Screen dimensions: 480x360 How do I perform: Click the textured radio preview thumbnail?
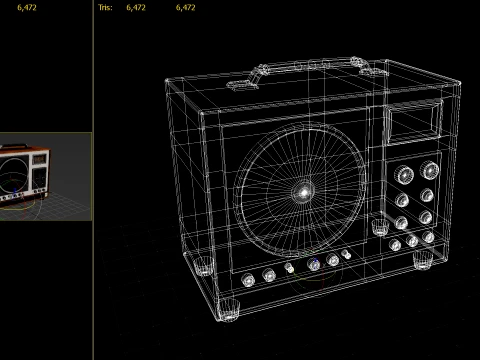[46, 177]
